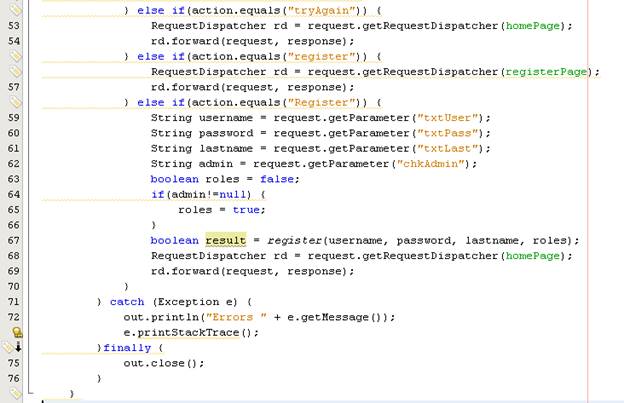The image size is (624, 403).
Task: Click the lightbulb hint icon beside e.printStackTrace()
Action: 17,332
